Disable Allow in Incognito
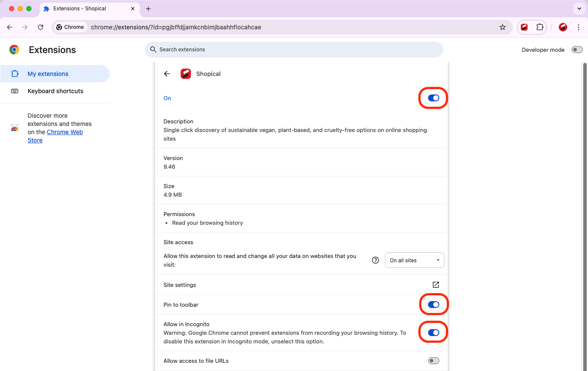This screenshot has width=588, height=371. pyautogui.click(x=434, y=333)
